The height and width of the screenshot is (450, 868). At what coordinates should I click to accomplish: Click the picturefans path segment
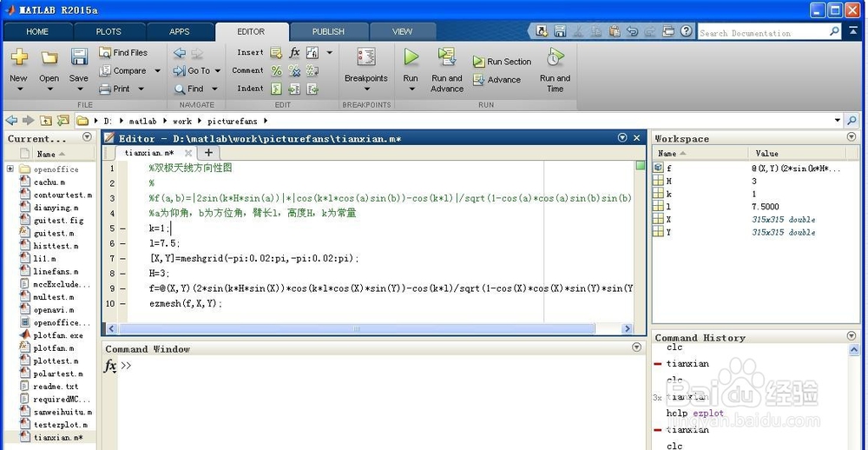pyautogui.click(x=233, y=121)
